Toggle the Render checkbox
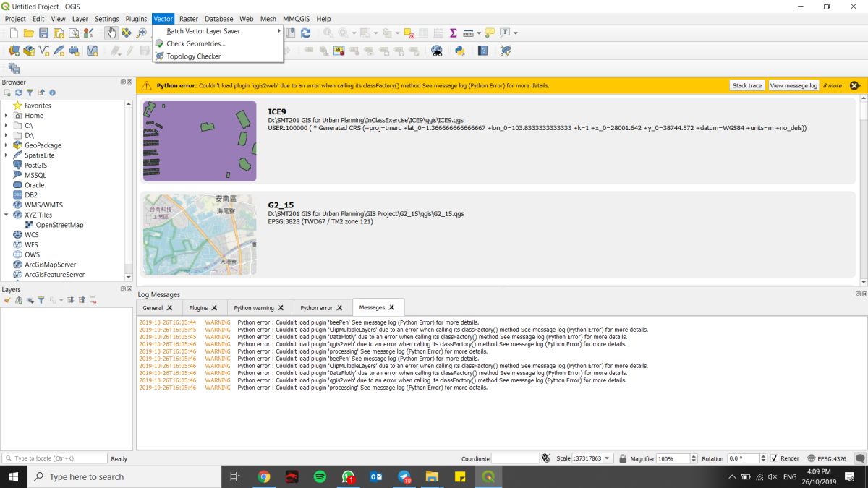The width and height of the screenshot is (868, 488). pyautogui.click(x=774, y=458)
